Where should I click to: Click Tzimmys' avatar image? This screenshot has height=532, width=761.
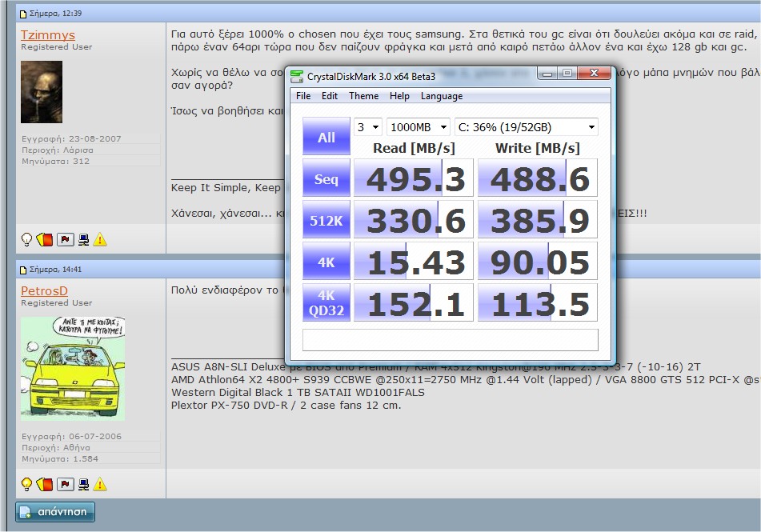42,92
